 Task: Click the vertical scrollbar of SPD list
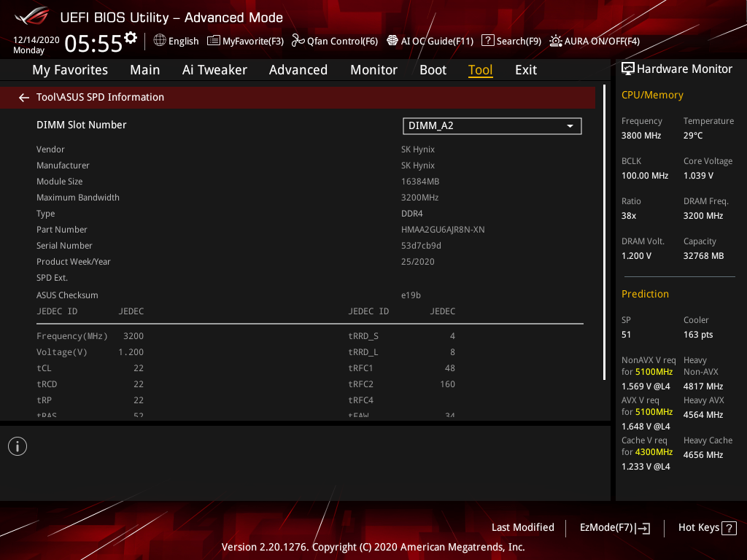604,233
